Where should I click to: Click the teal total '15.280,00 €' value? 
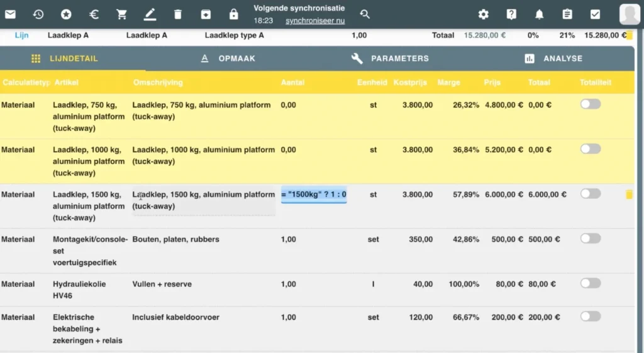485,35
